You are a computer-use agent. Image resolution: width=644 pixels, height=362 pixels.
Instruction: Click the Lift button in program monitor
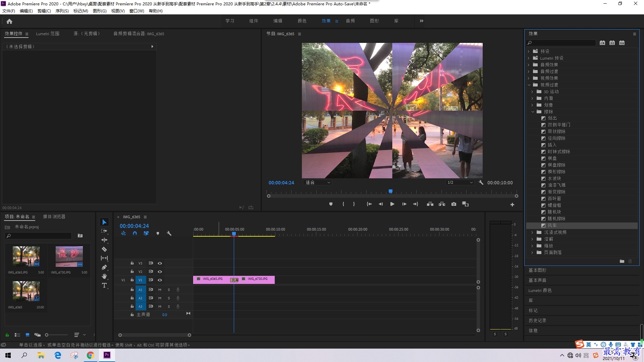(430, 204)
